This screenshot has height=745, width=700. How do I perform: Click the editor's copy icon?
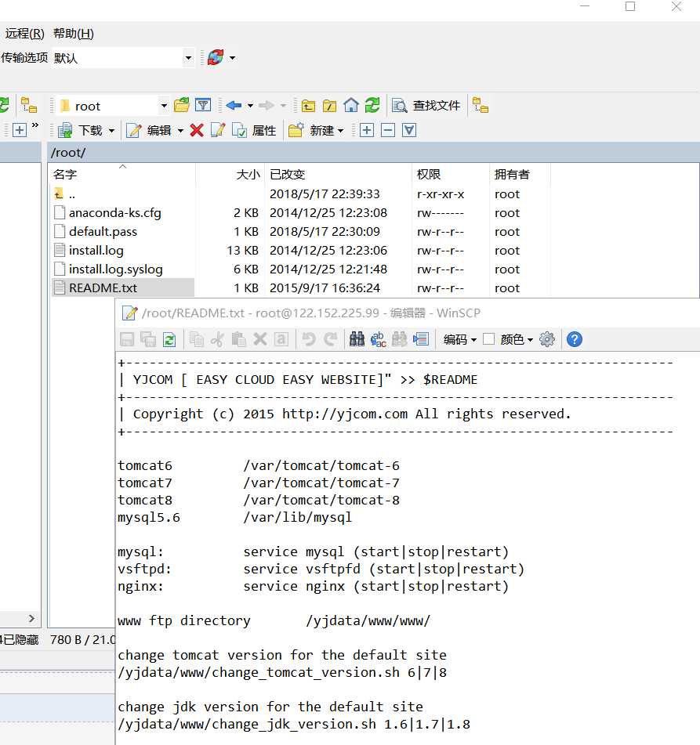(197, 339)
